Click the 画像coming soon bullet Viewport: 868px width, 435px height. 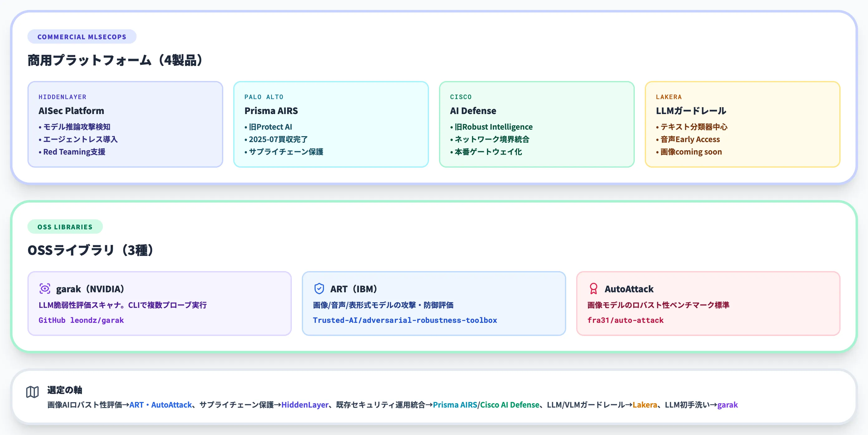tap(689, 152)
